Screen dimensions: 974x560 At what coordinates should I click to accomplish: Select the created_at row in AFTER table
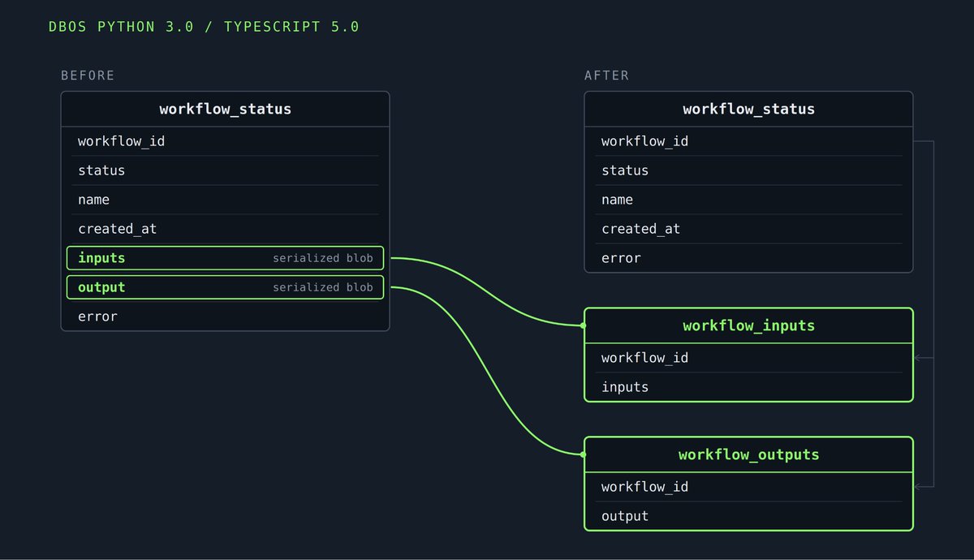point(748,229)
